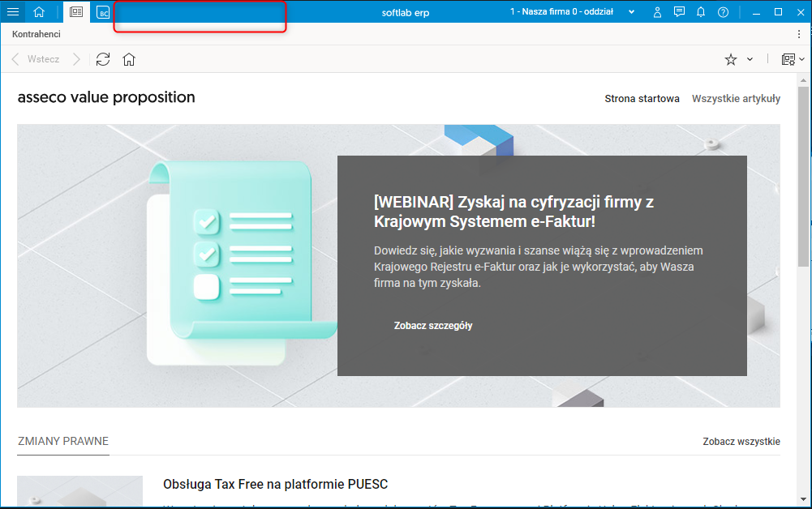Click the scrollbar down arrow
The width and height of the screenshot is (812, 509).
(x=803, y=499)
